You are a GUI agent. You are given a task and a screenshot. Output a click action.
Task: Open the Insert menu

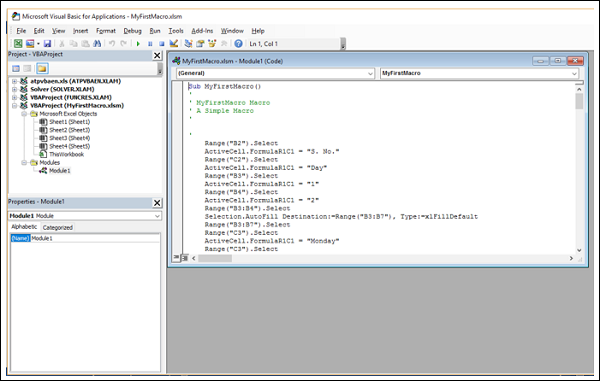point(80,31)
